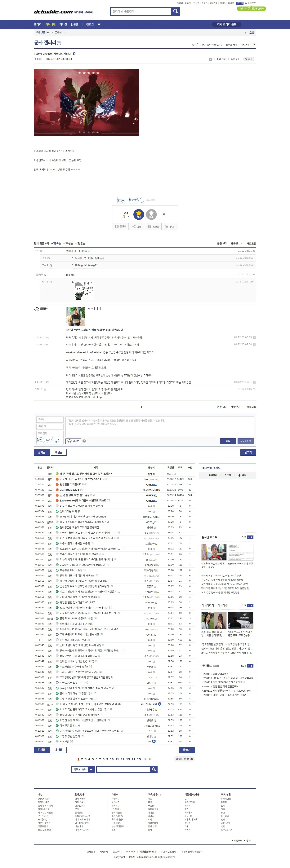Click the moon night mode icon

point(246,3)
